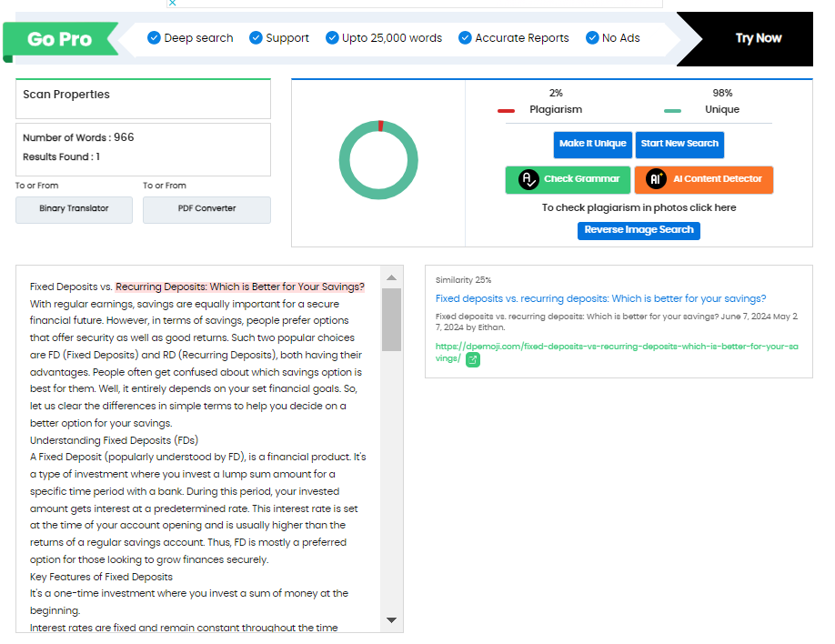The height and width of the screenshot is (644, 835).
Task: Click 'To check plagiarism in photos click here' text
Action: tap(639, 207)
